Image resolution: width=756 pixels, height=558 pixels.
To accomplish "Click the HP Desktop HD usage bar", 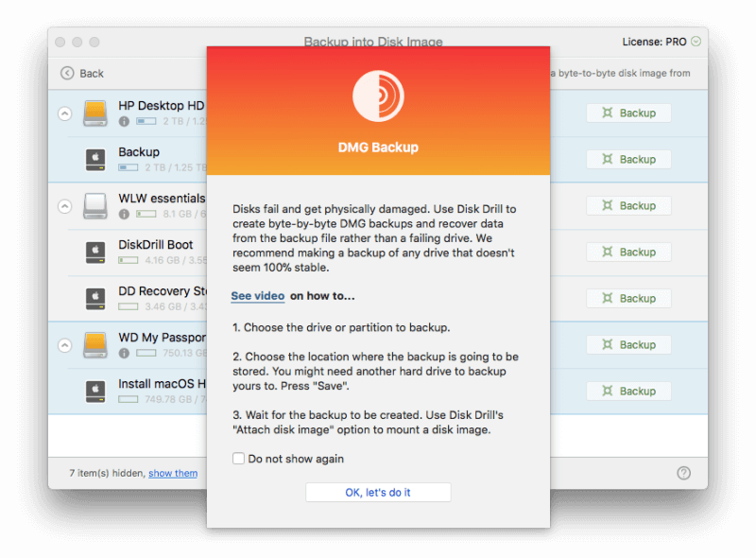I will pyautogui.click(x=146, y=121).
